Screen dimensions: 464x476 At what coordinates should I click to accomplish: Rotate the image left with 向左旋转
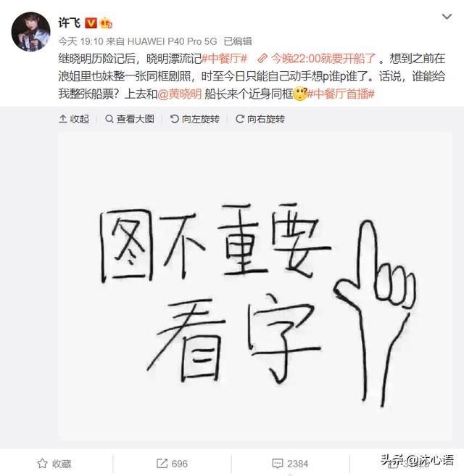point(195,119)
